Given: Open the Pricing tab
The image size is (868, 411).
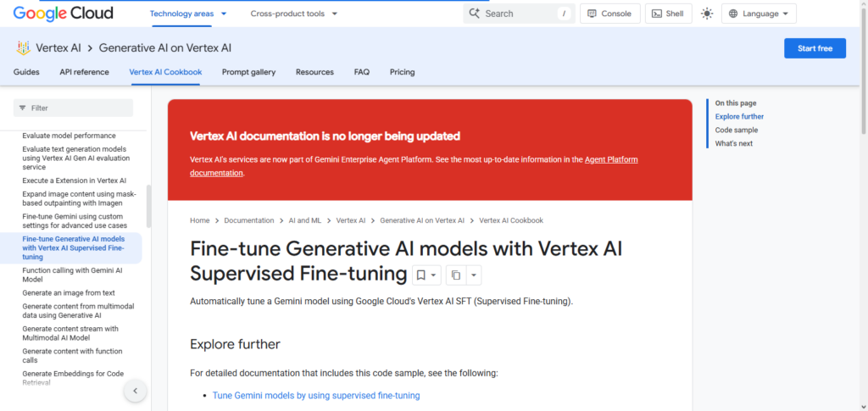Looking at the screenshot, I should (402, 72).
